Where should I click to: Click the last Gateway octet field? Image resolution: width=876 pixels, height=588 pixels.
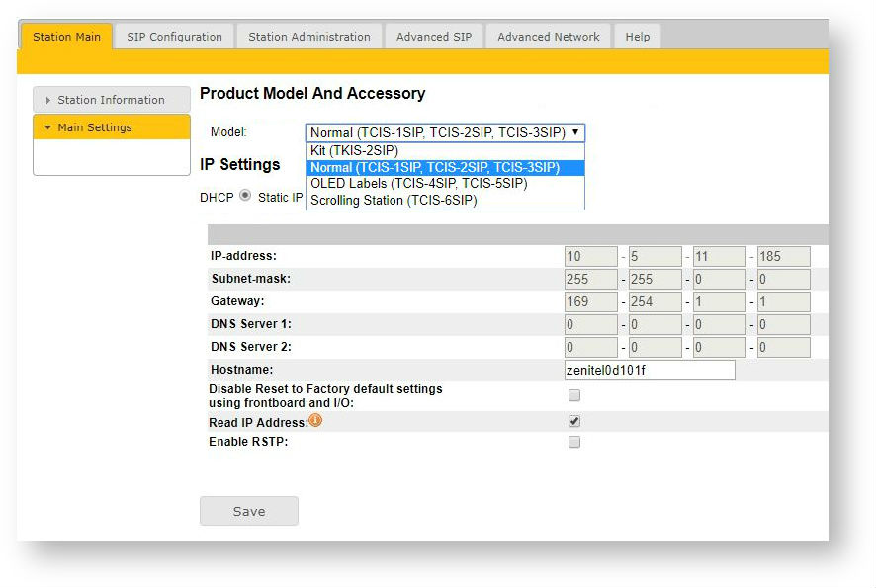click(783, 302)
